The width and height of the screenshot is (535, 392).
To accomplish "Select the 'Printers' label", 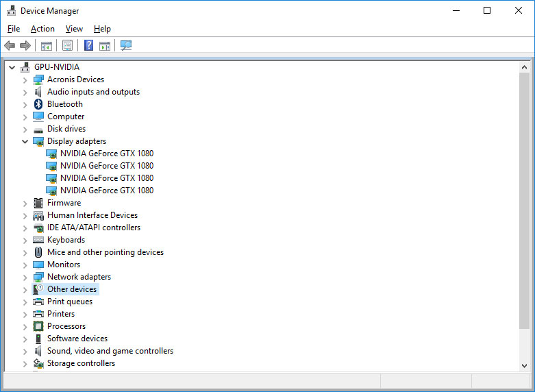I will coord(61,313).
